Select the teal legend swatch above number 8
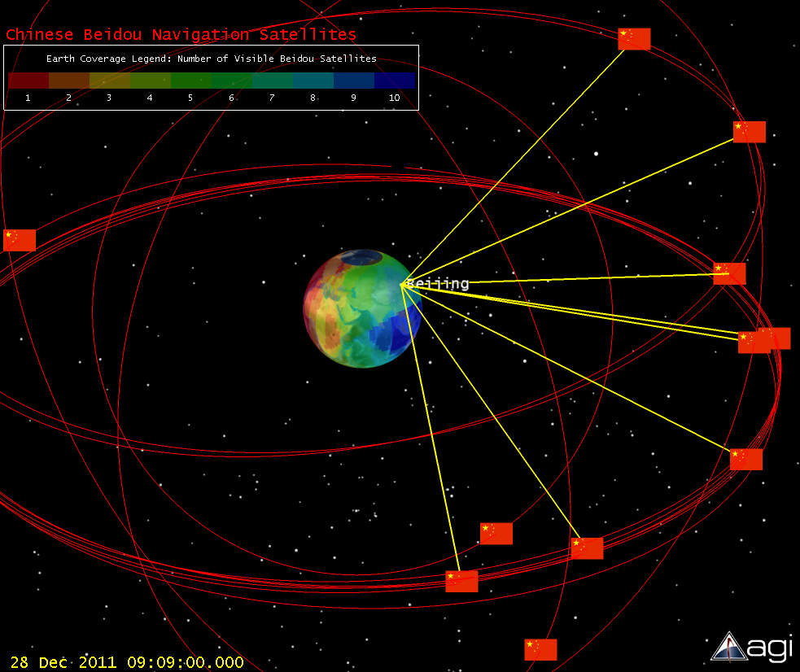Viewport: 800px width, 672px height. coord(313,81)
